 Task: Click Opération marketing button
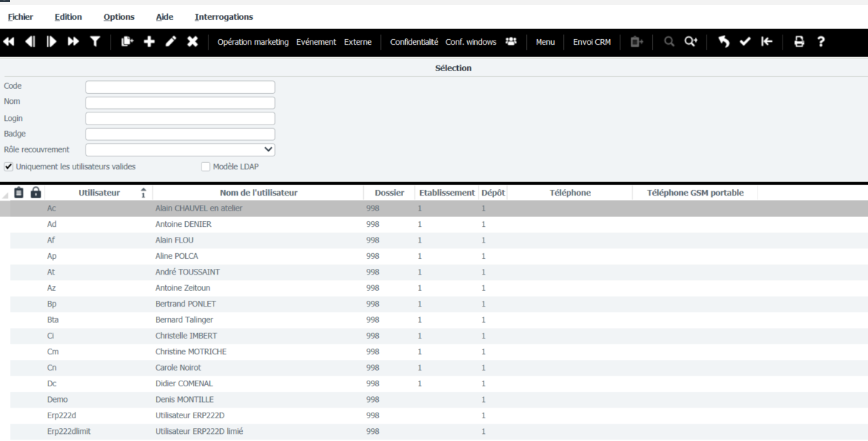[253, 42]
